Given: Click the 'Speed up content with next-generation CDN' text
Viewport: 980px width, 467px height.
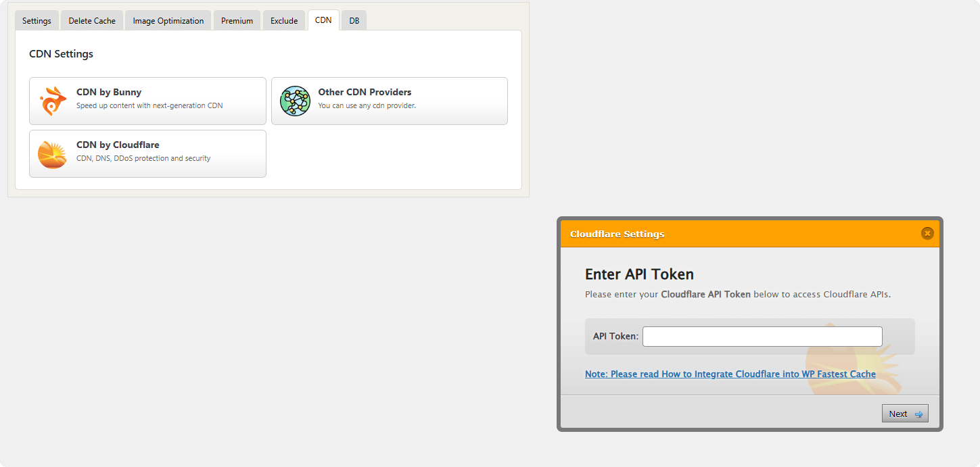Looking at the screenshot, I should point(149,105).
